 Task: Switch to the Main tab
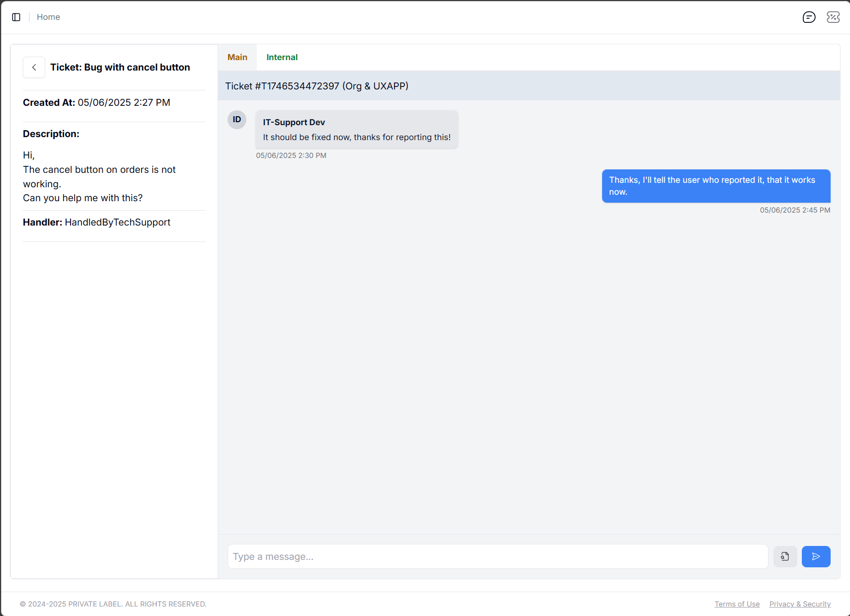click(237, 57)
